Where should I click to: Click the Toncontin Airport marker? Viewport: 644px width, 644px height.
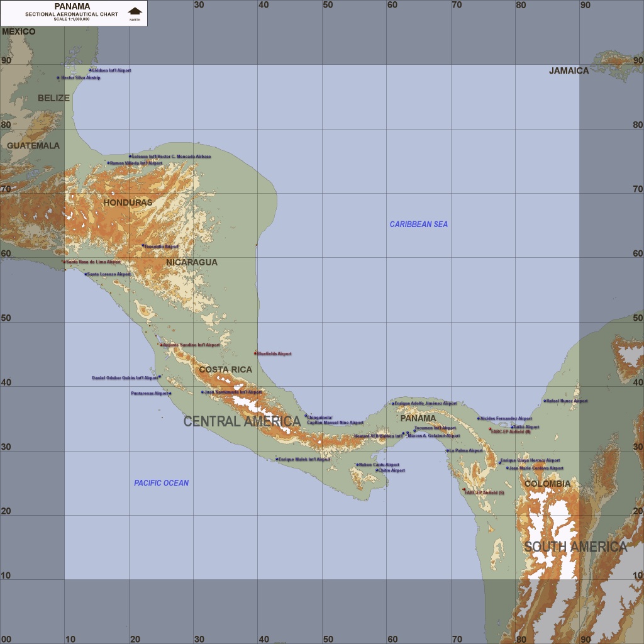143,246
